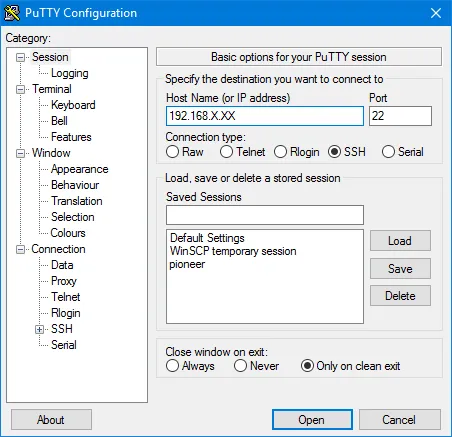This screenshot has height=437, width=452.
Task: Click the Cancel button
Action: 400,420
